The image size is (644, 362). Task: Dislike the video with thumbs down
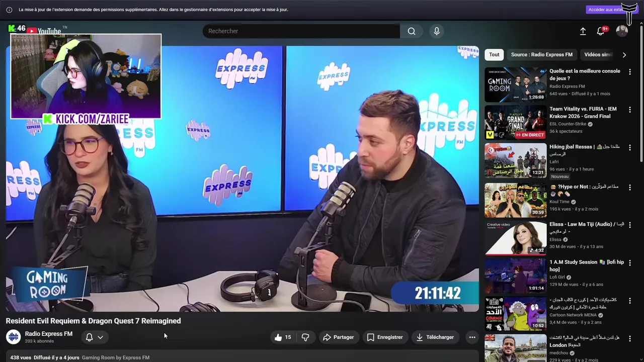(305, 337)
